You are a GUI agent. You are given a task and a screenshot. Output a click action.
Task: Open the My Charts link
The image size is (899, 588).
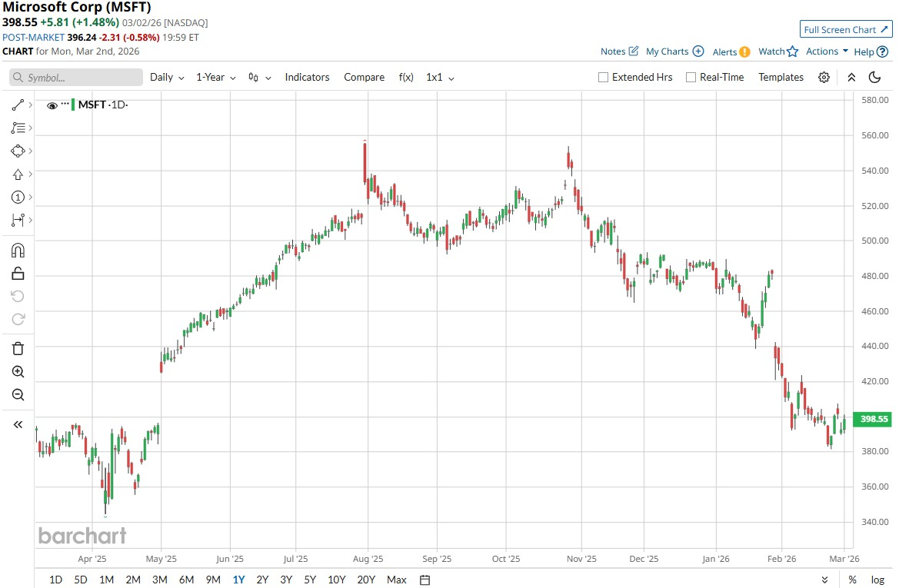click(674, 51)
